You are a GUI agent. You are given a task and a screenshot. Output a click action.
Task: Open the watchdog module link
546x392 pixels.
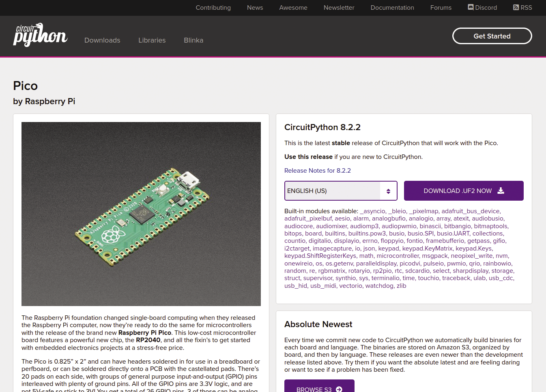pos(379,286)
